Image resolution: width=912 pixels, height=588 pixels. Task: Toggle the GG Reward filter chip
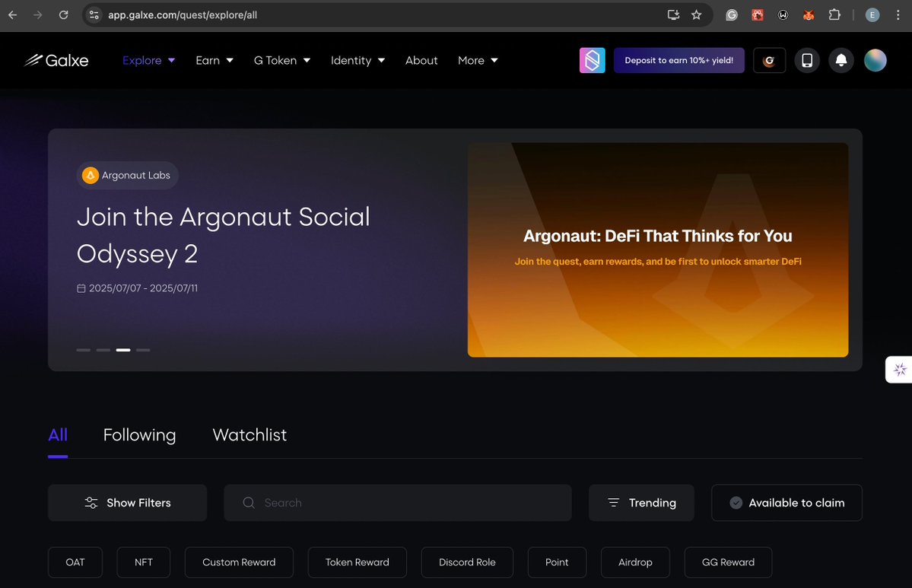pyautogui.click(x=728, y=562)
